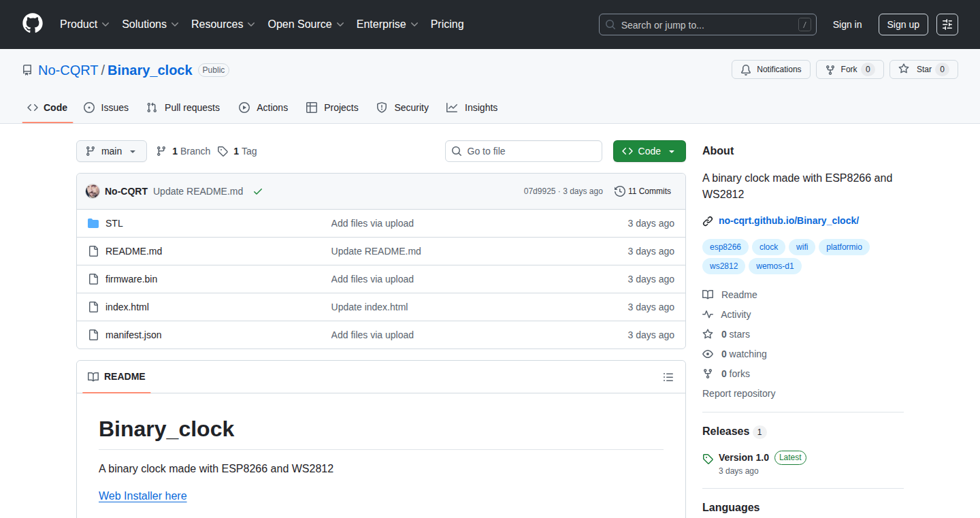Viewport: 980px width, 518px height.
Task: Click Report repository
Action: coord(739,393)
